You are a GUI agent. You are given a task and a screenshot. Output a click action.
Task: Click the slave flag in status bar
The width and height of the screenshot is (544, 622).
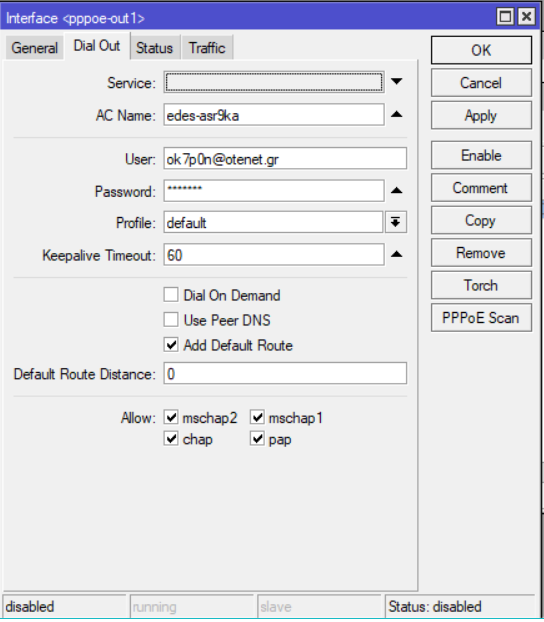pos(276,607)
